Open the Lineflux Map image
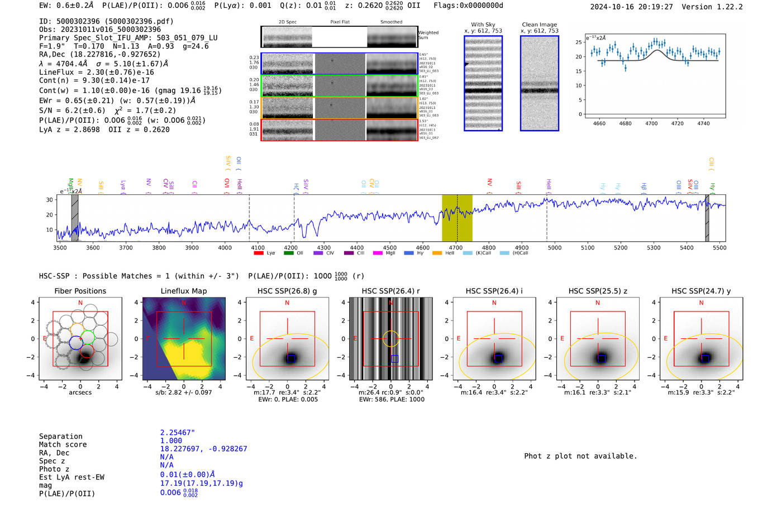 (184, 339)
